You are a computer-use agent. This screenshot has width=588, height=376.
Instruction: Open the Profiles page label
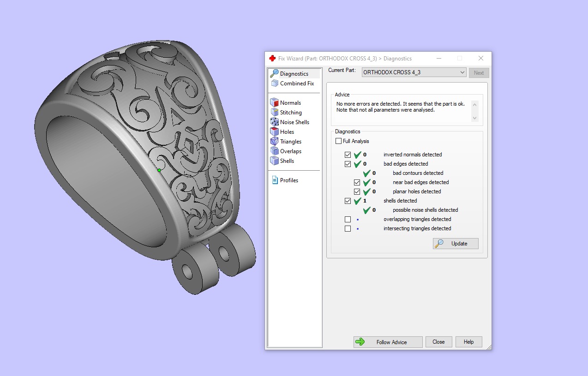[289, 180]
